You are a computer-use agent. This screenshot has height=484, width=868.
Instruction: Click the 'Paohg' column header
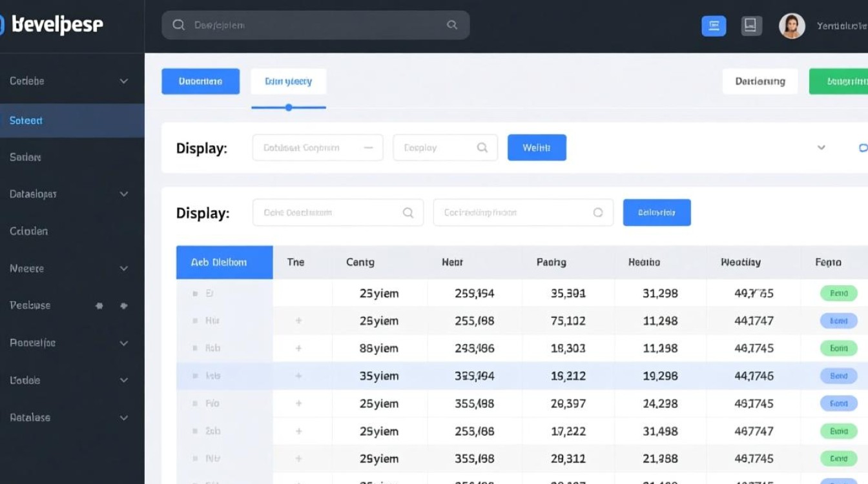pyautogui.click(x=551, y=263)
